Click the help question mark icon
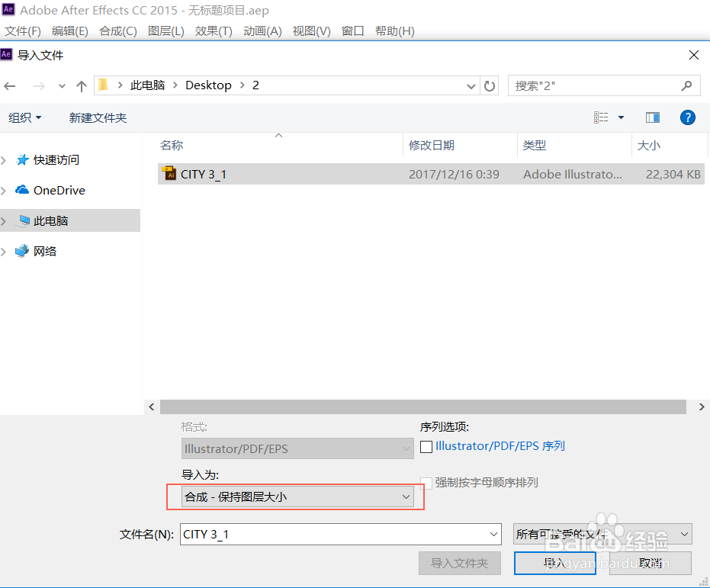This screenshot has height=588, width=710. pyautogui.click(x=688, y=117)
